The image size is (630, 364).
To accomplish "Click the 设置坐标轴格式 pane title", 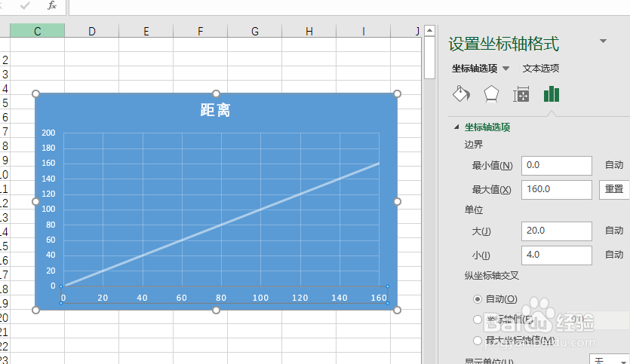I will [x=503, y=44].
